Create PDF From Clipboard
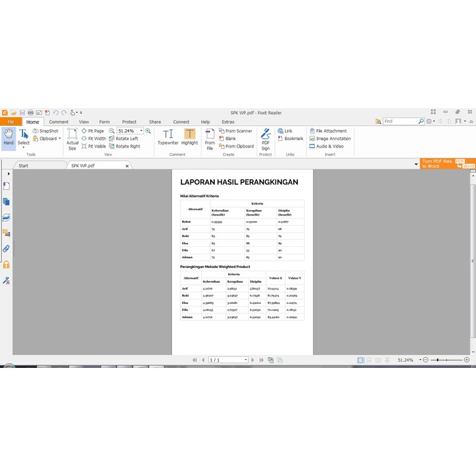The height and width of the screenshot is (476, 476). pos(237,146)
